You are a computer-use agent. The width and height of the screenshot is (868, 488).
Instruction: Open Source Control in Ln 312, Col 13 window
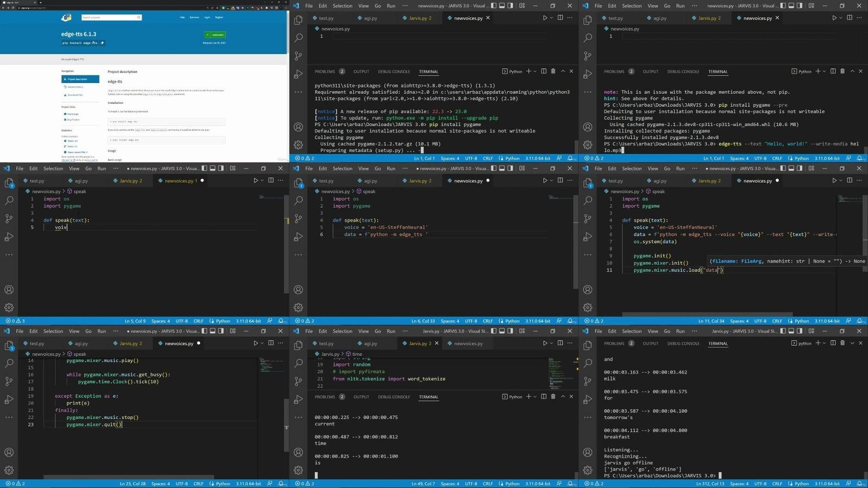click(588, 381)
